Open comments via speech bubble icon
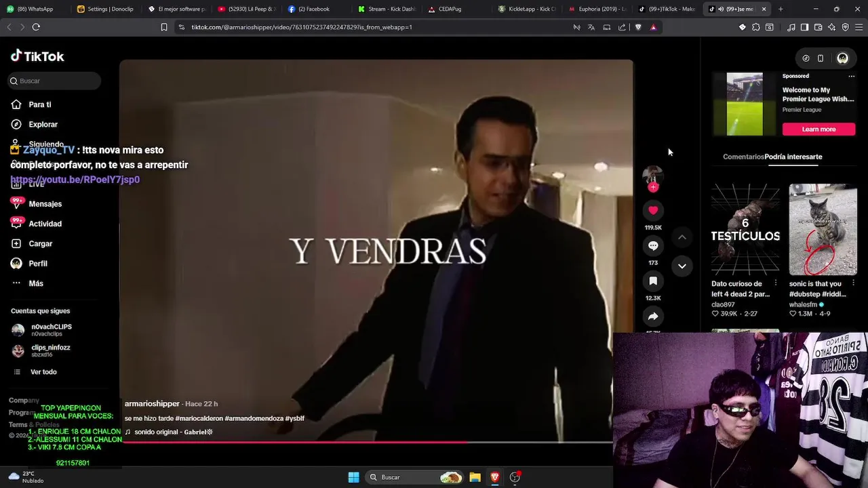Viewport: 868px width, 488px height. (x=653, y=245)
